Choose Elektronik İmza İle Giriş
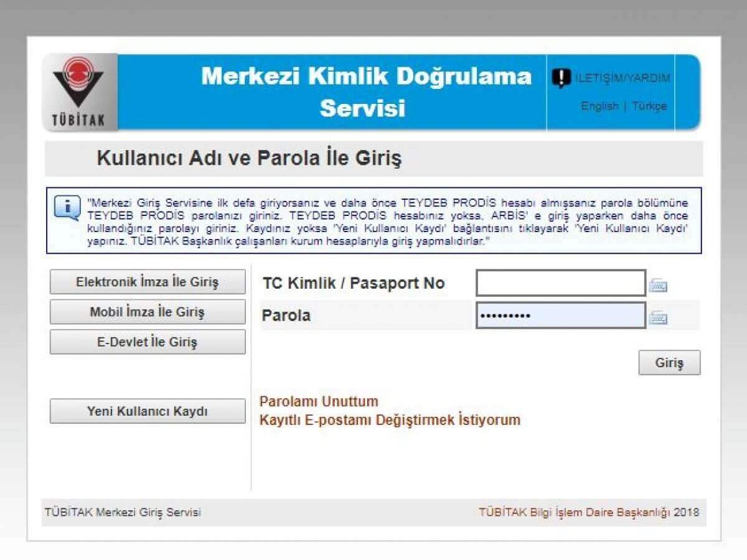Viewport: 747px width, 560px height. pyautogui.click(x=148, y=282)
